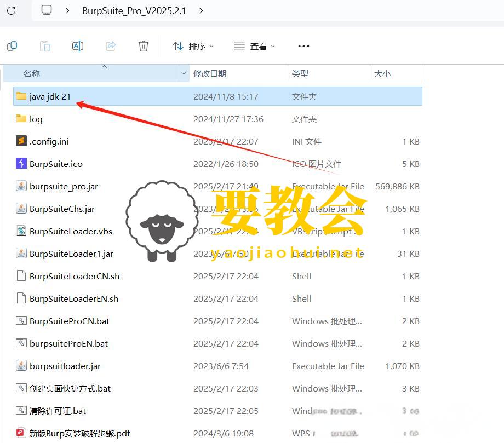Click the date 2022/1/26 18:50
Screen dimensions: 504x443
pos(226,164)
